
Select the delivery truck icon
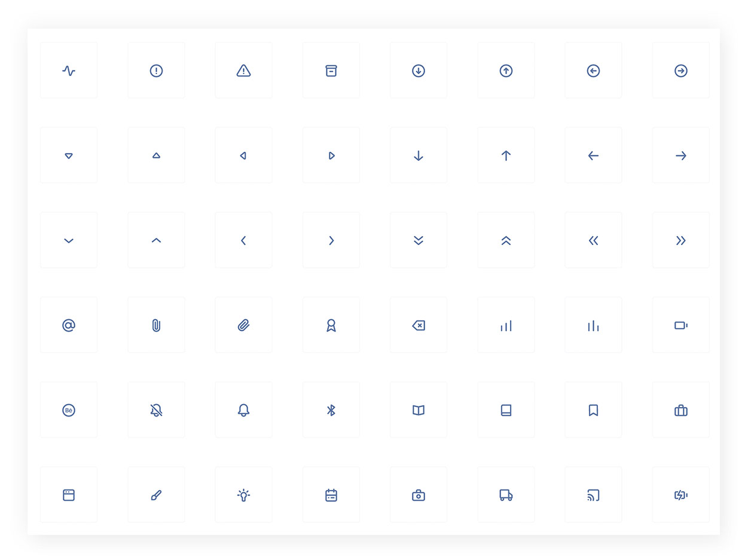coord(506,495)
